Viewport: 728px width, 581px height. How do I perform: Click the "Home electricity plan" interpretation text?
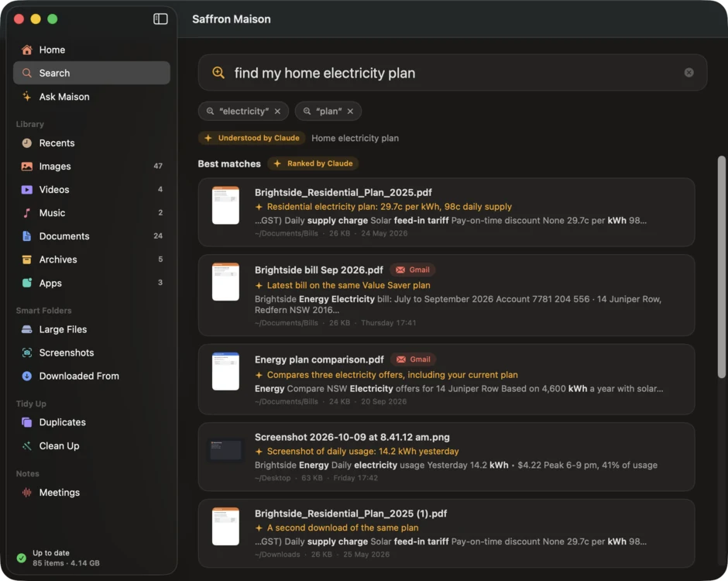(355, 138)
